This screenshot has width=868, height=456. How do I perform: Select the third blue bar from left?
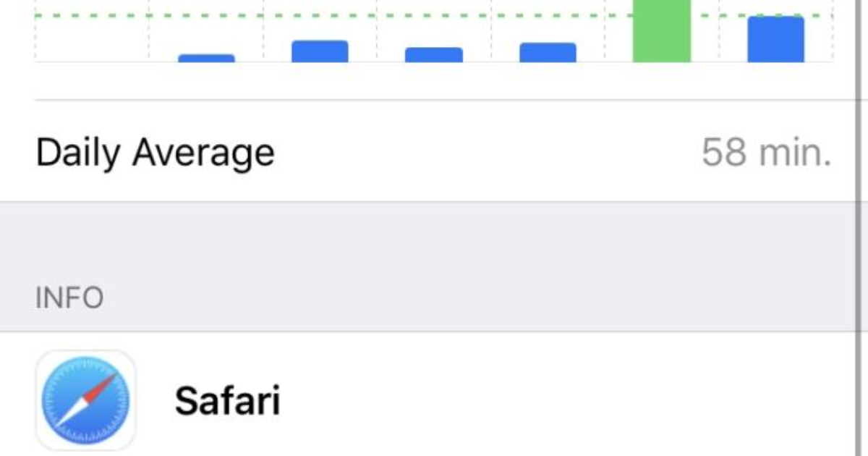click(x=433, y=55)
